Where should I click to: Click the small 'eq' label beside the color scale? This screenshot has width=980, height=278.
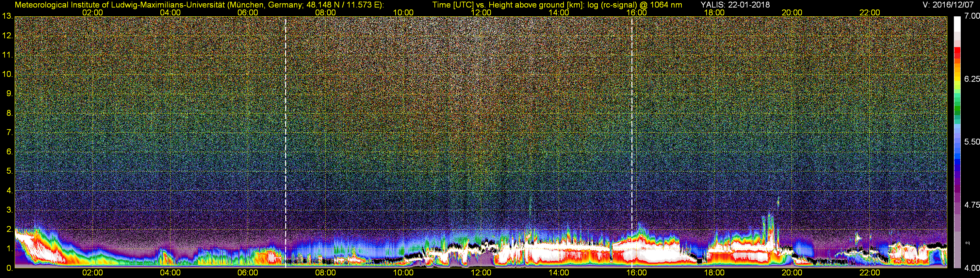pos(968,243)
